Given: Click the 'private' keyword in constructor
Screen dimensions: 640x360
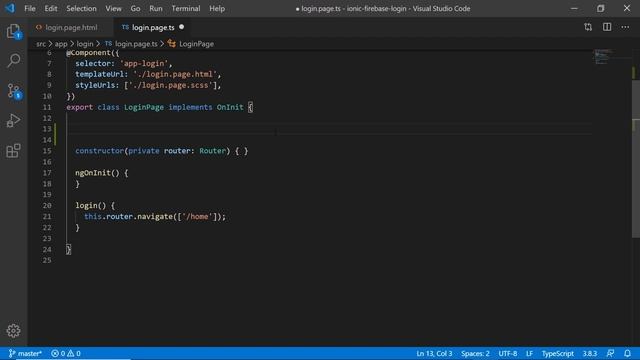Looking at the screenshot, I should click(144, 151).
